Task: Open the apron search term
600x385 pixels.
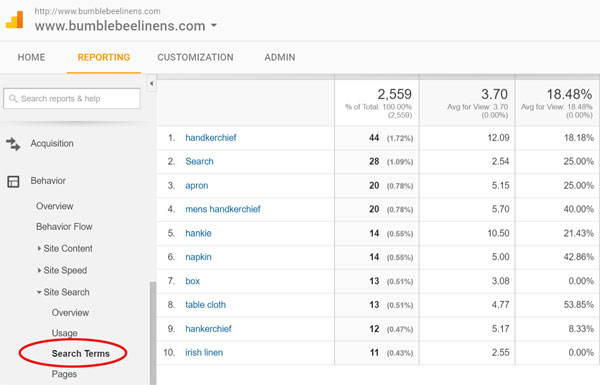Action: [x=197, y=186]
